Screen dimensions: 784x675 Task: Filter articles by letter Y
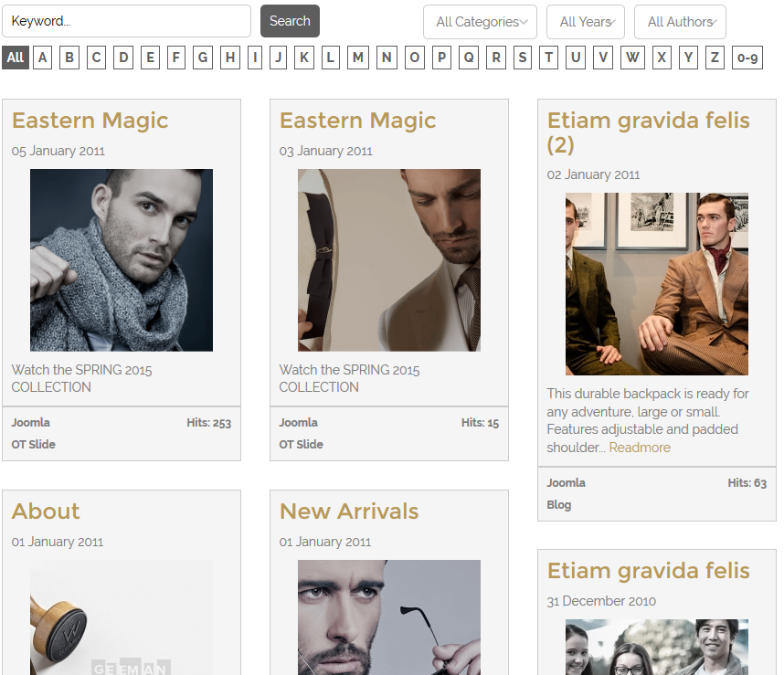[x=688, y=58]
